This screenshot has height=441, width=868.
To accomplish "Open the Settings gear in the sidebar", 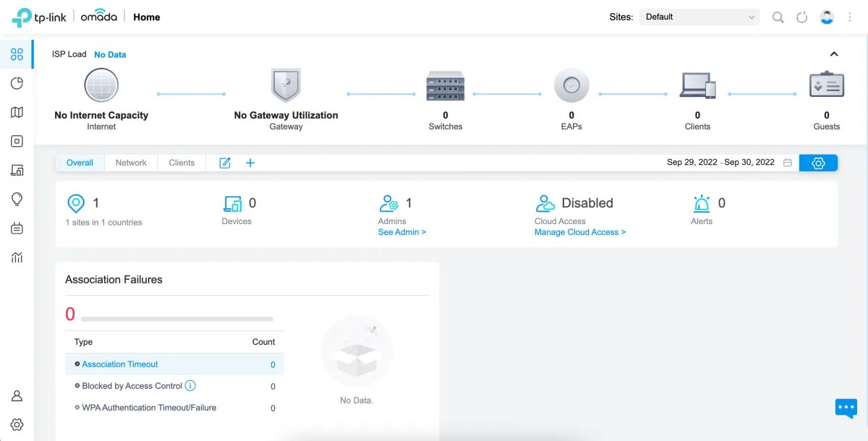I will coord(17,424).
